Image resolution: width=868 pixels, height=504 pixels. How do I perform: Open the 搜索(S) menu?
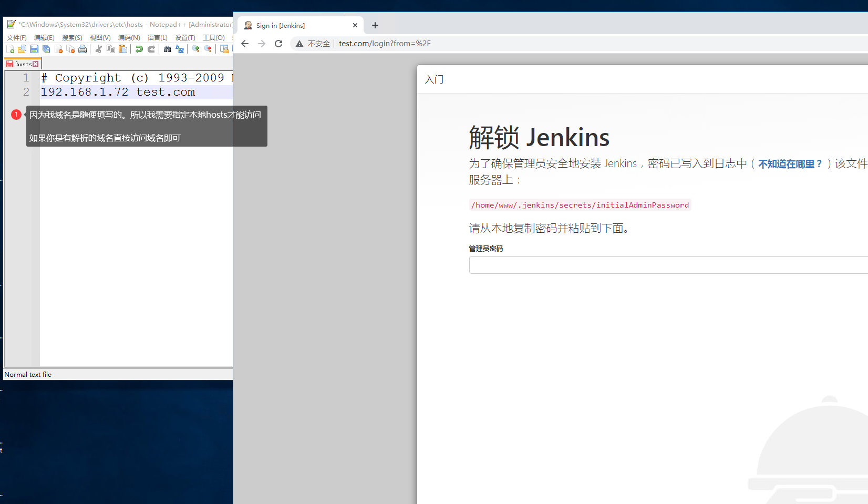(x=72, y=38)
